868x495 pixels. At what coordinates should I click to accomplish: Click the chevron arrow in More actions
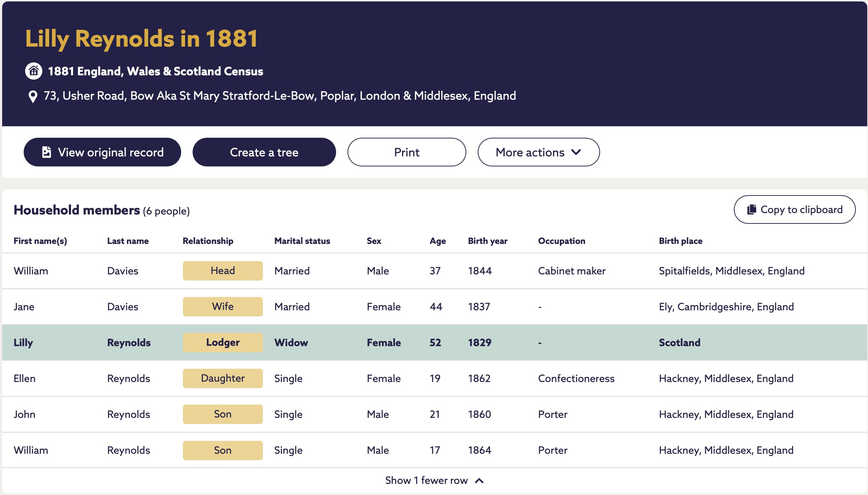576,152
